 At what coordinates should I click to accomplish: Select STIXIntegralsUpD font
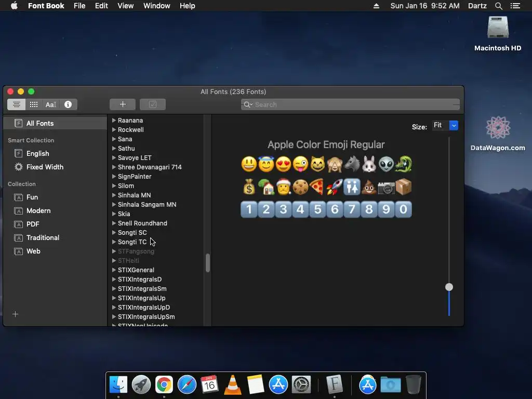point(144,308)
